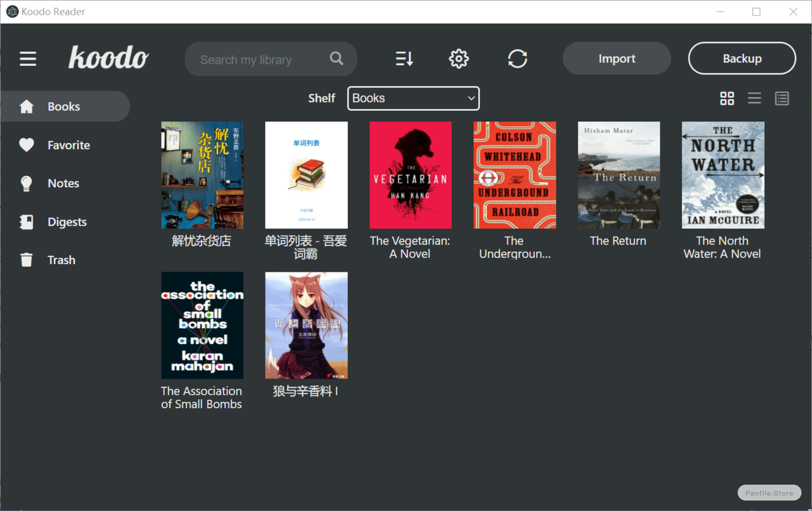Open the 解忧杂货店 book cover

point(202,175)
